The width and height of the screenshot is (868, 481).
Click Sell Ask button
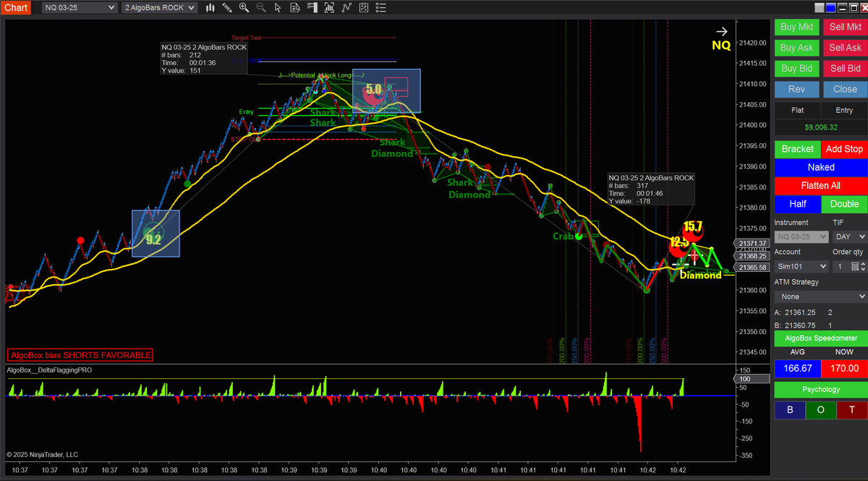point(845,48)
